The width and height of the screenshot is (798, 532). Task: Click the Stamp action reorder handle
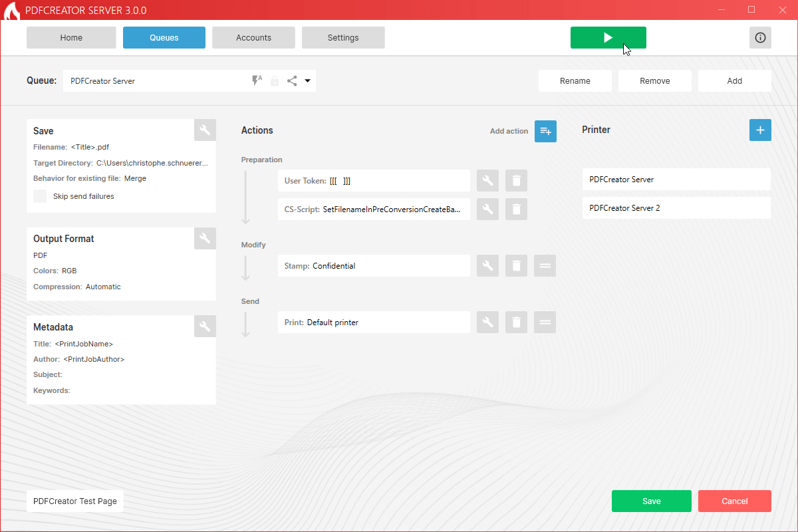[545, 266]
